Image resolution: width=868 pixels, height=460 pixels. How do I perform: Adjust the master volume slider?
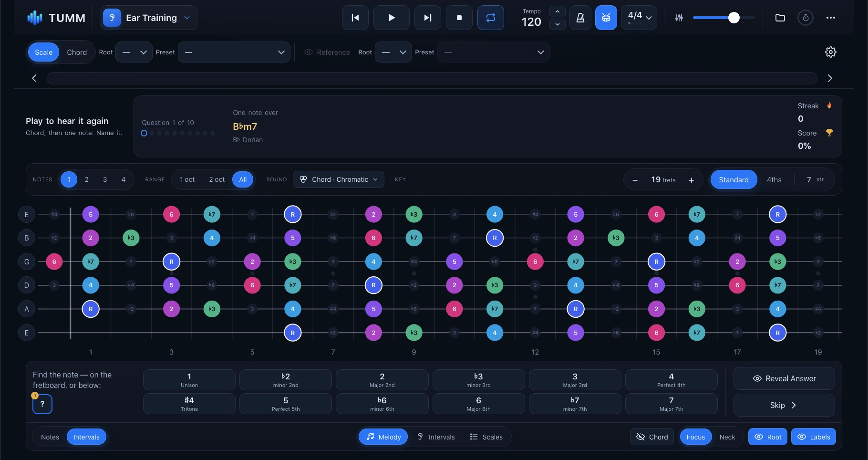coord(724,18)
